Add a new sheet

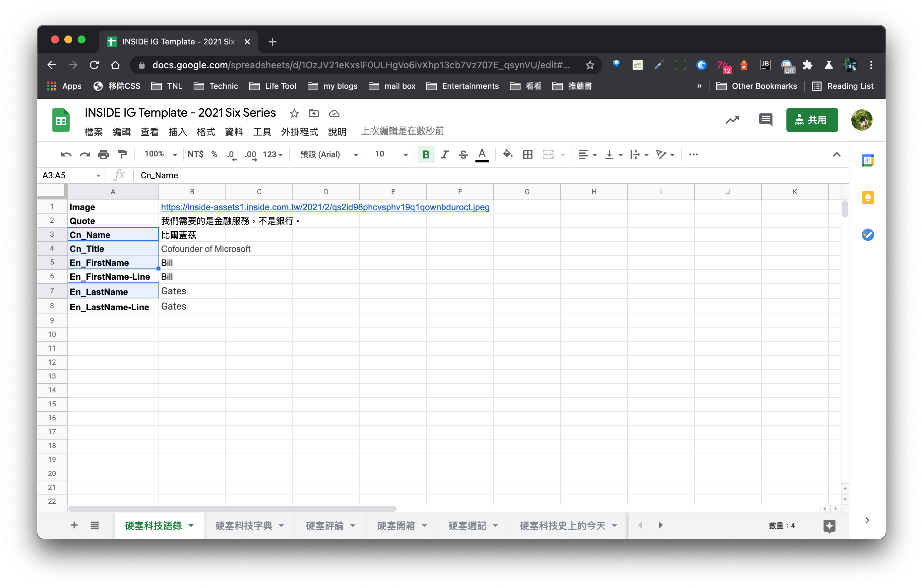[x=74, y=525]
